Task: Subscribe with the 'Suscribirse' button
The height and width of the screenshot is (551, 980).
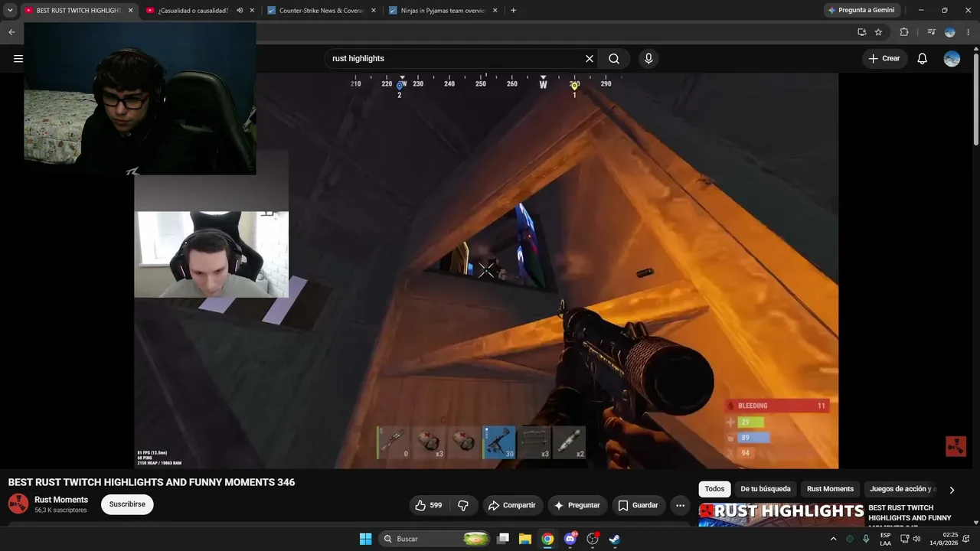Action: (x=127, y=504)
